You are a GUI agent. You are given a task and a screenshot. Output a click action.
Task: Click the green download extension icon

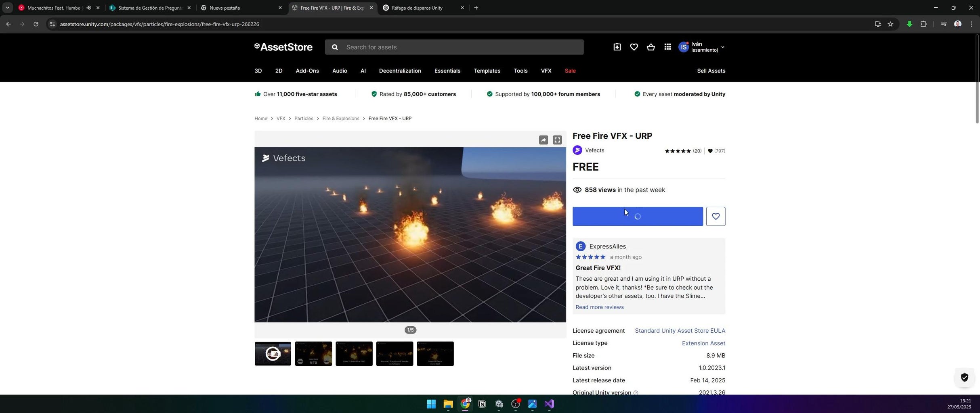909,24
